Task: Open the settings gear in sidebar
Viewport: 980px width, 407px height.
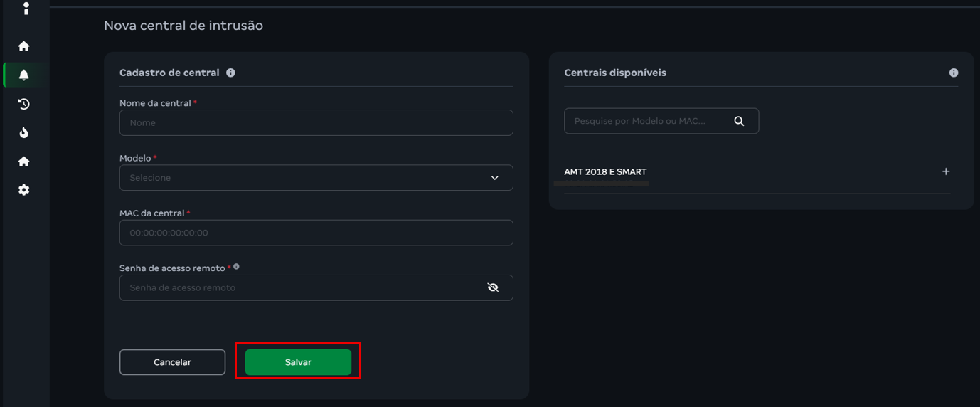Action: point(24,190)
